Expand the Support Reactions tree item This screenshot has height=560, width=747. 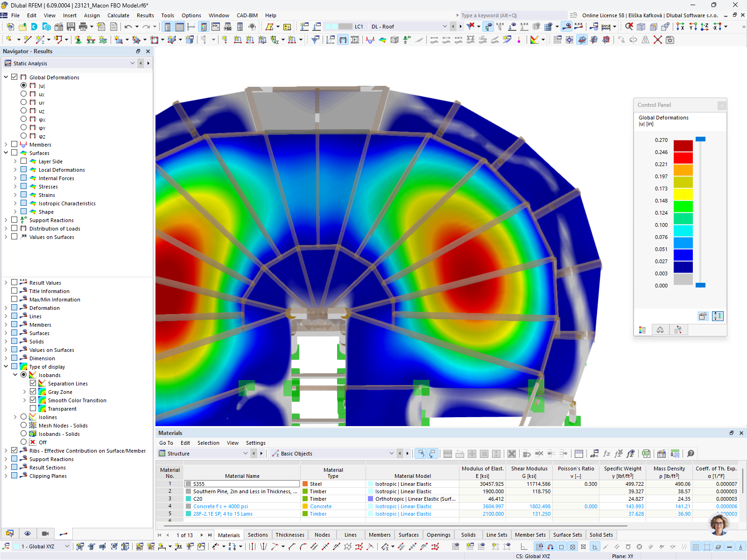tap(5, 220)
